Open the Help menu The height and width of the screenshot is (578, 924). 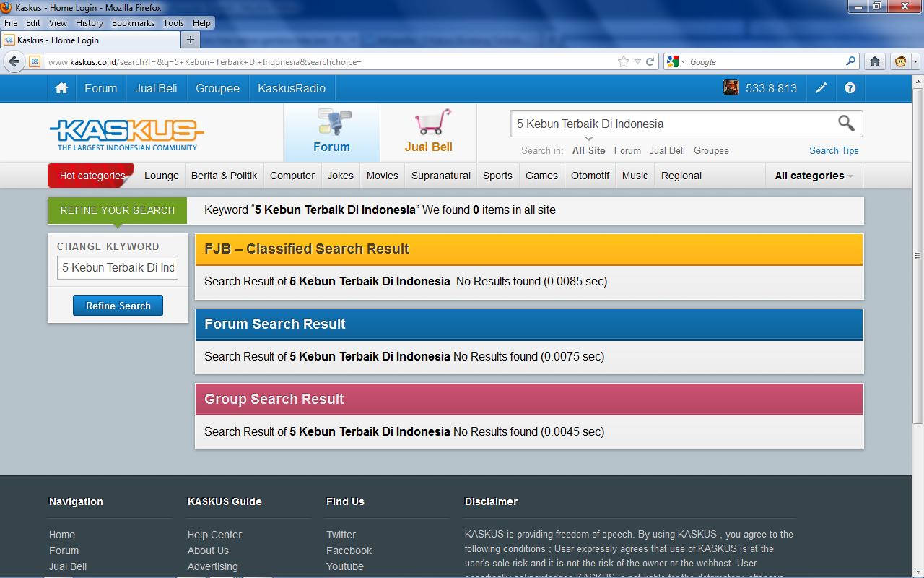[201, 23]
